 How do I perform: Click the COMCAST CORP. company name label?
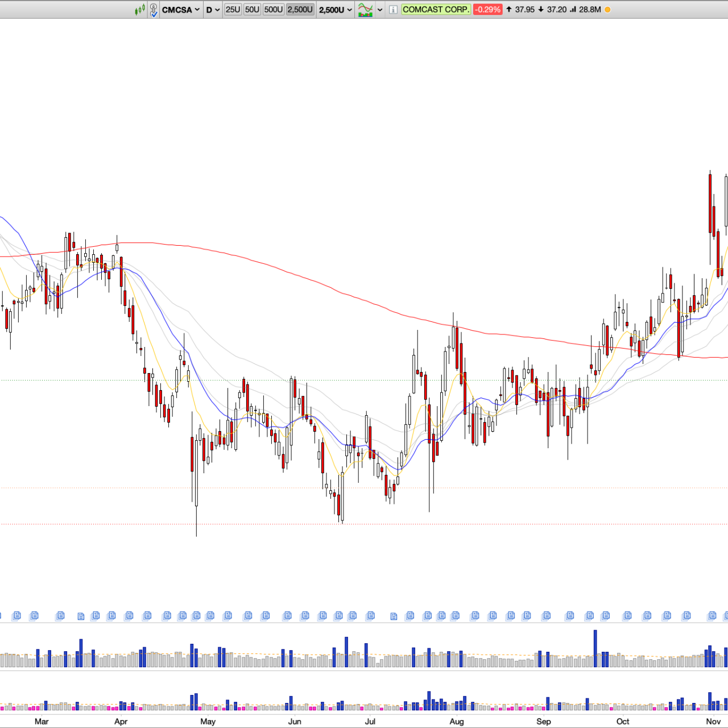pos(436,10)
